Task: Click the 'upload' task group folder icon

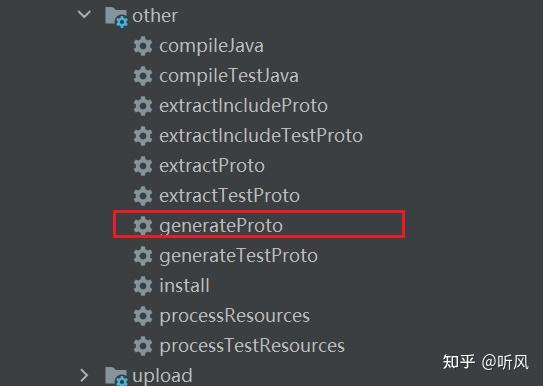Action: tap(116, 376)
